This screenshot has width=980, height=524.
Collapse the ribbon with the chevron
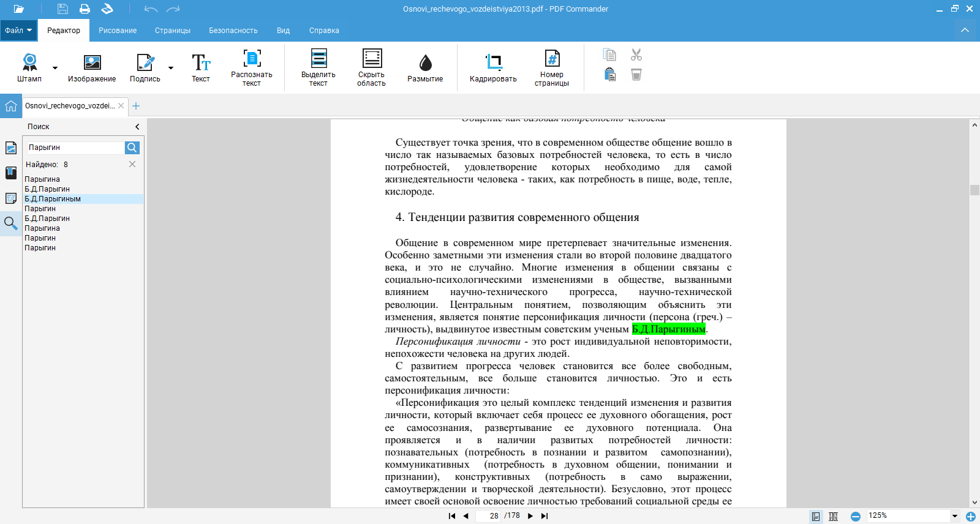[x=965, y=30]
